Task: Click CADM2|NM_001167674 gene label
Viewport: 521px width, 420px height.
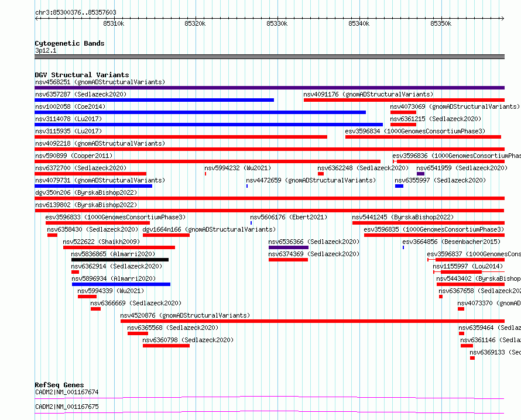Action: [x=67, y=392]
